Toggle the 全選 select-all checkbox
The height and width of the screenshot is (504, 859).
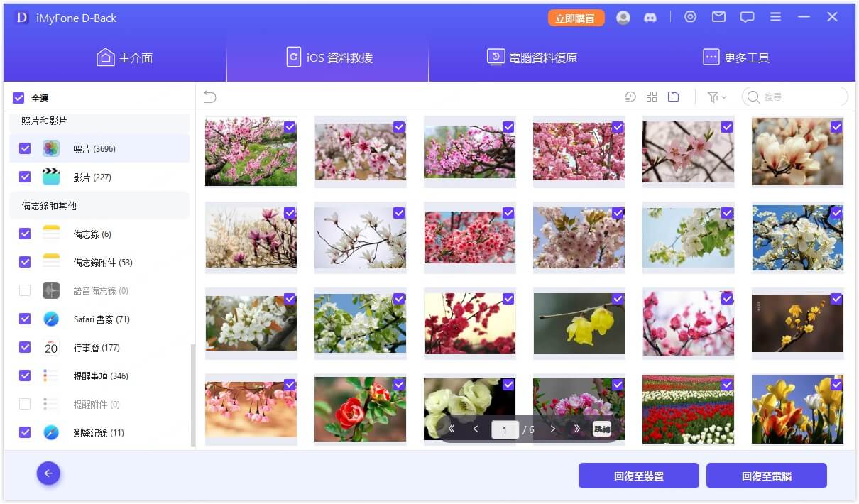coord(18,97)
